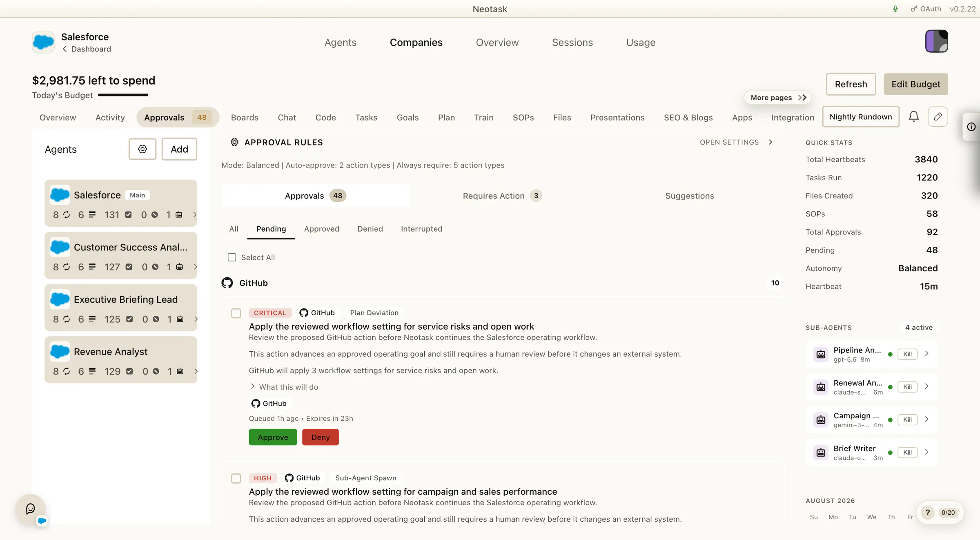Expand More pages chevrons
Viewport: 980px width, 540px height.
point(802,97)
